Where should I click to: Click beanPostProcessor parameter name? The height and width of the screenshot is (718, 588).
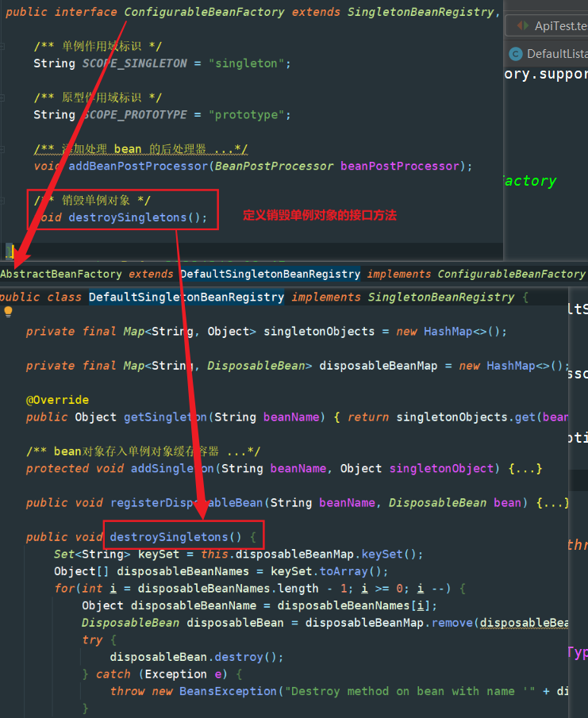tap(400, 166)
